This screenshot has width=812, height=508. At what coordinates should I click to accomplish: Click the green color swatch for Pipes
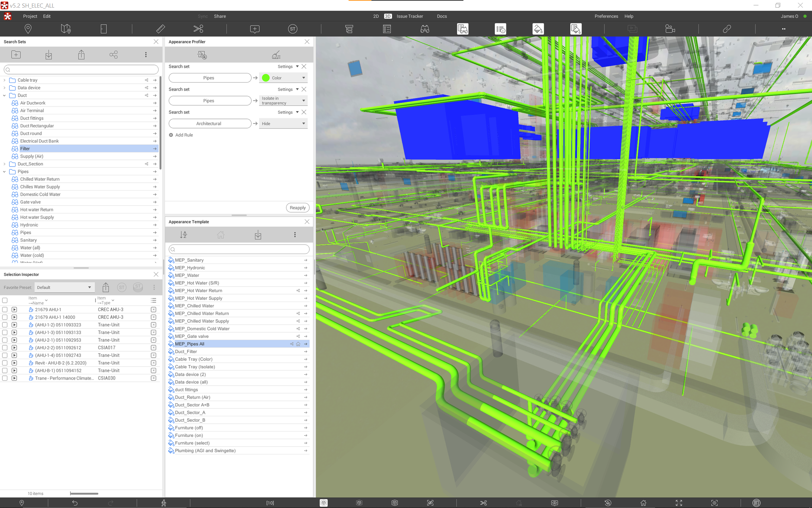[266, 78]
